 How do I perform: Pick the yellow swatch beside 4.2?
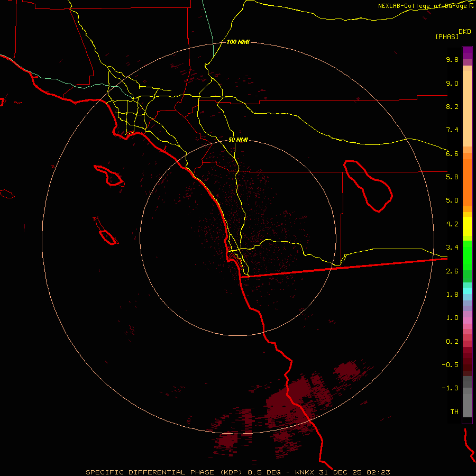pyautogui.click(x=467, y=226)
